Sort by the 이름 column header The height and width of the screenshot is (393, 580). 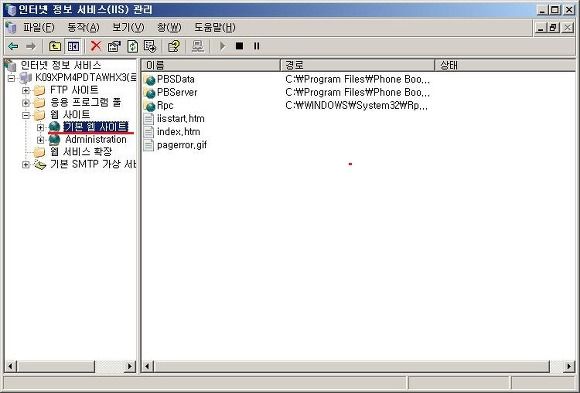pos(211,66)
